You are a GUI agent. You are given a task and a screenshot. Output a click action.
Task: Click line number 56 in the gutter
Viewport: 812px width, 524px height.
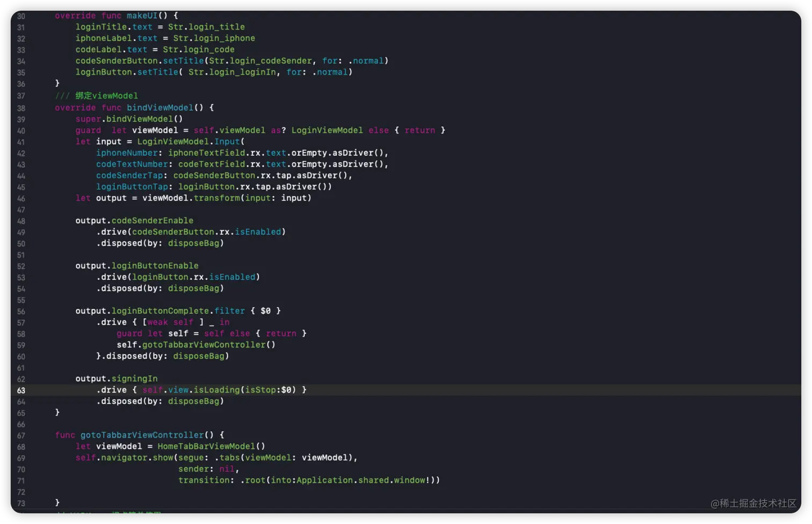click(x=21, y=311)
